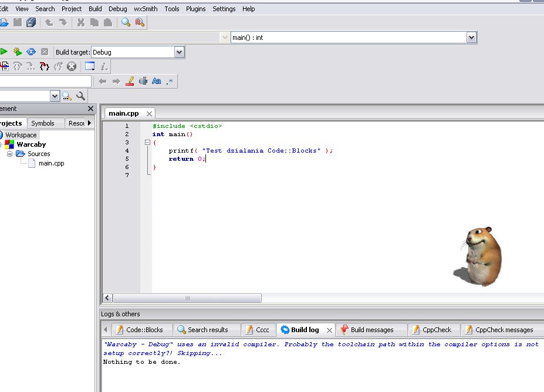Switch to the Symbols tab
Viewport: 544px width, 392px height.
tap(43, 123)
